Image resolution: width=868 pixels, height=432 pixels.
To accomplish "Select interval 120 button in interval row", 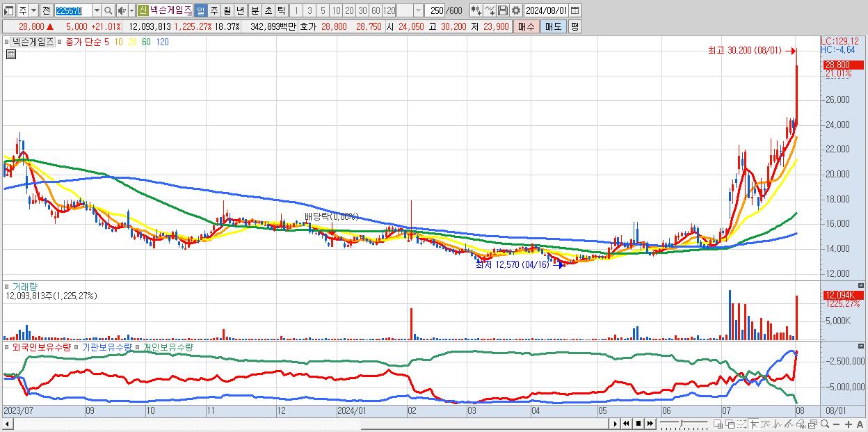I will pyautogui.click(x=389, y=10).
